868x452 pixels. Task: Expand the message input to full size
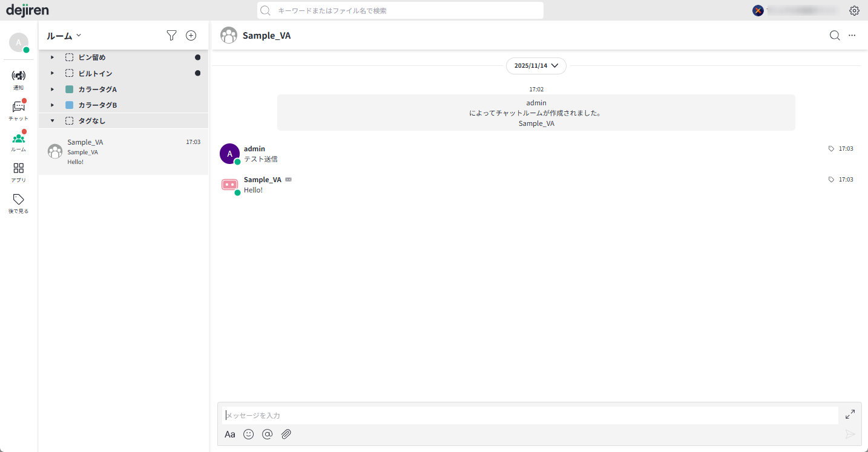click(x=850, y=414)
